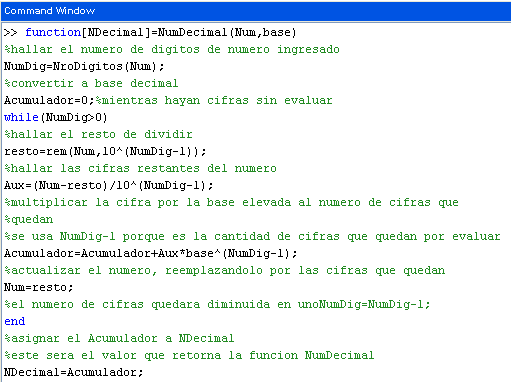
Task: Click the line 'Aux=(Num-resto)/10^(NumDig-1);'
Action: tap(109, 185)
